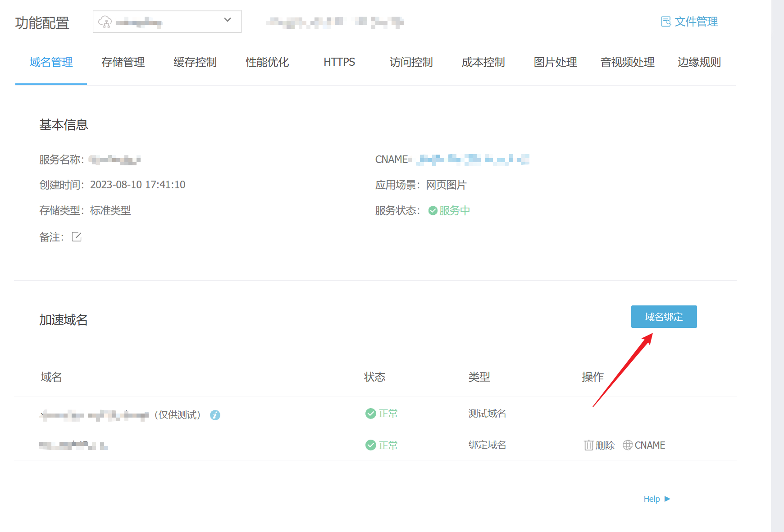Switch to 图片处理 tab
The image size is (784, 532).
click(556, 62)
